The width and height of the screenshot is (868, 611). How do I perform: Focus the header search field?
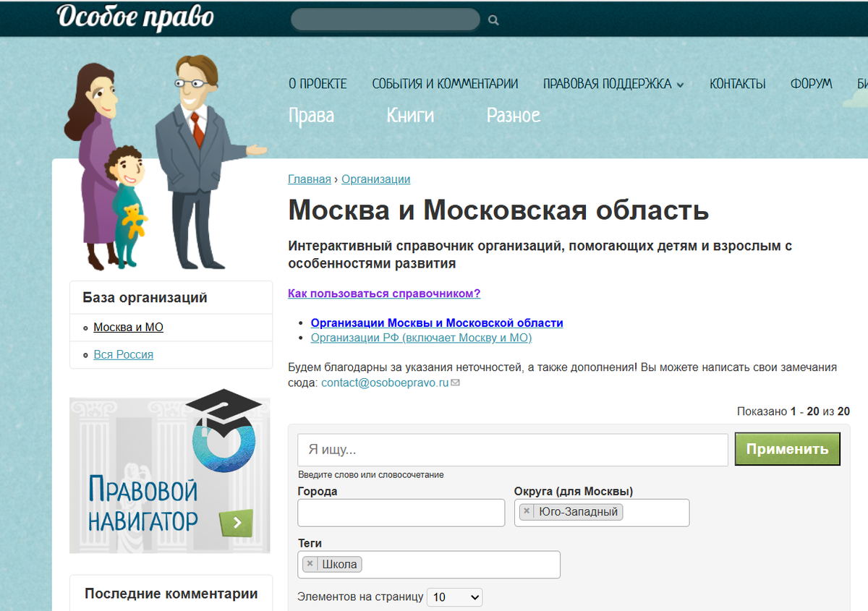[x=386, y=20]
